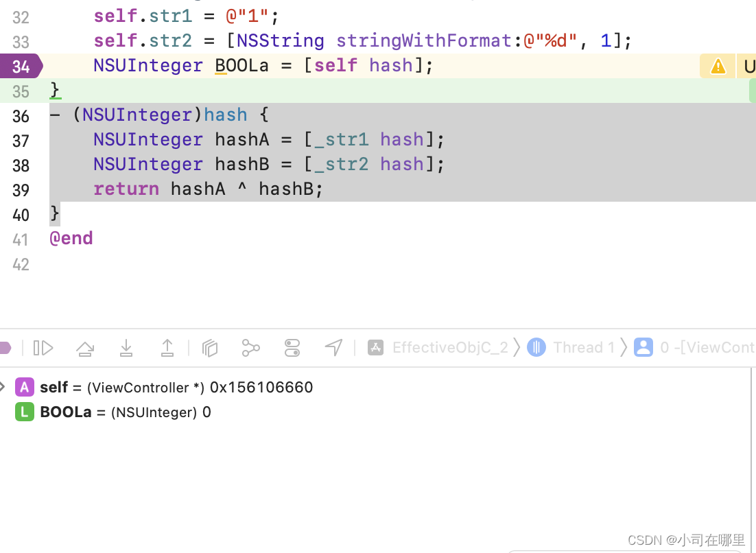Click line number 36 in the gutter
This screenshot has height=553, width=756.
21,116
